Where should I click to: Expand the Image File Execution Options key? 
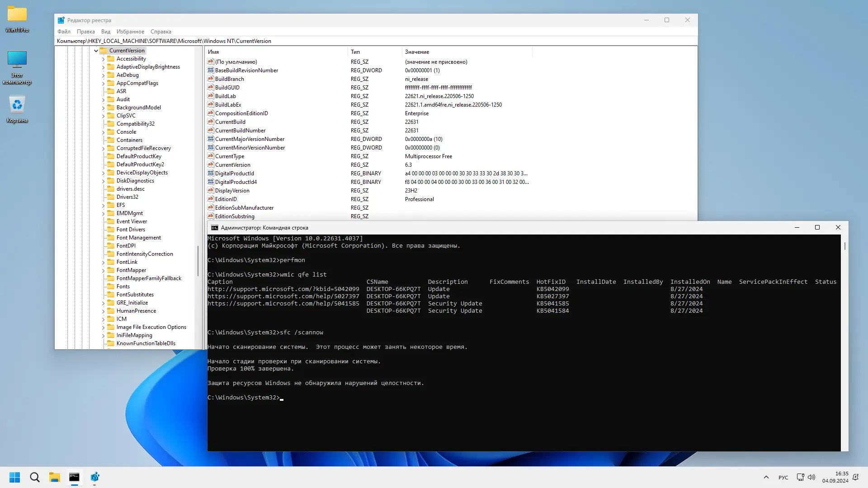103,328
